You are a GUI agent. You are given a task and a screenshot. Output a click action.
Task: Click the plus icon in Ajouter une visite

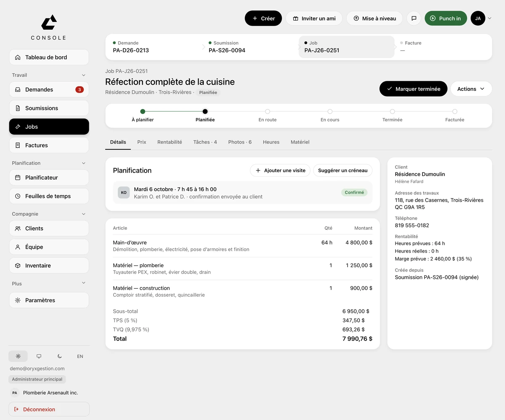point(258,170)
